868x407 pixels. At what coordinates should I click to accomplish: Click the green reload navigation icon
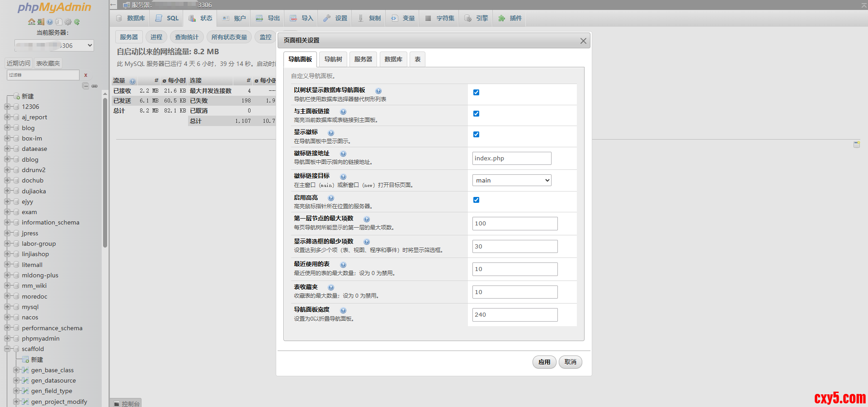click(77, 22)
